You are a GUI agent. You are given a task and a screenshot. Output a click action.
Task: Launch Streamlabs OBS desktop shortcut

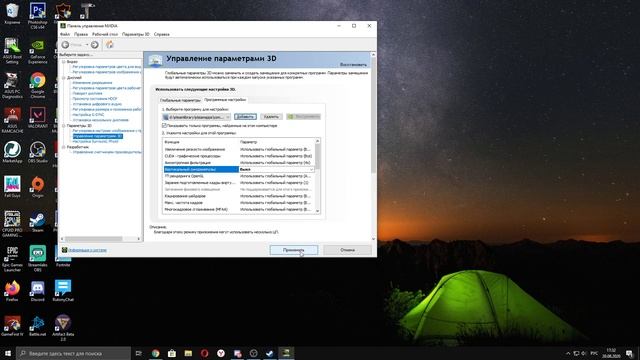coord(38,258)
